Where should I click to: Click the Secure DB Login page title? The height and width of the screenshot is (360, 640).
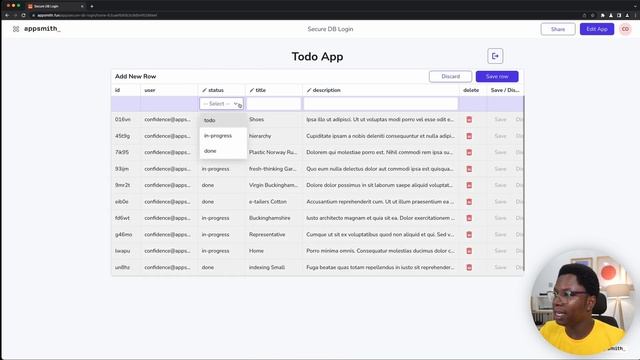point(330,29)
